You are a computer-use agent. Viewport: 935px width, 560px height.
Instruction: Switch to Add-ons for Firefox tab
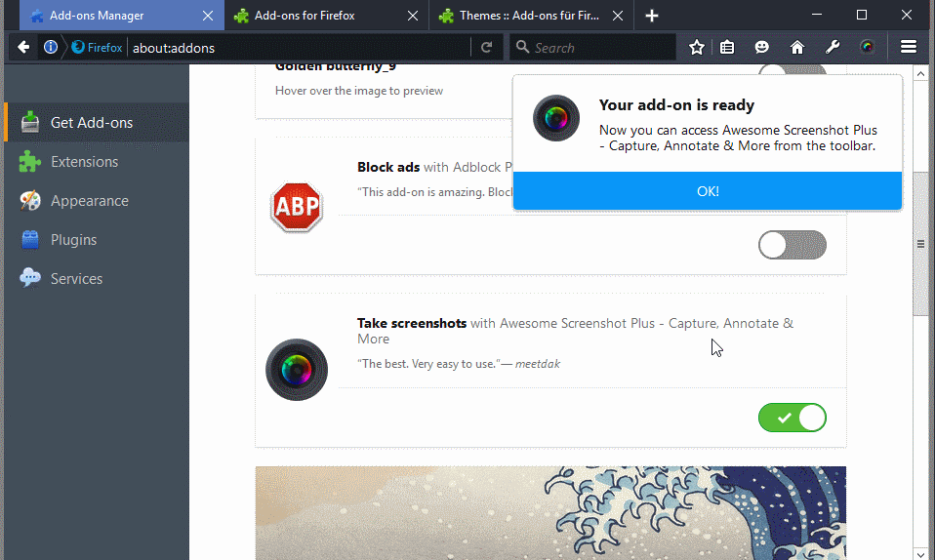[x=327, y=16]
